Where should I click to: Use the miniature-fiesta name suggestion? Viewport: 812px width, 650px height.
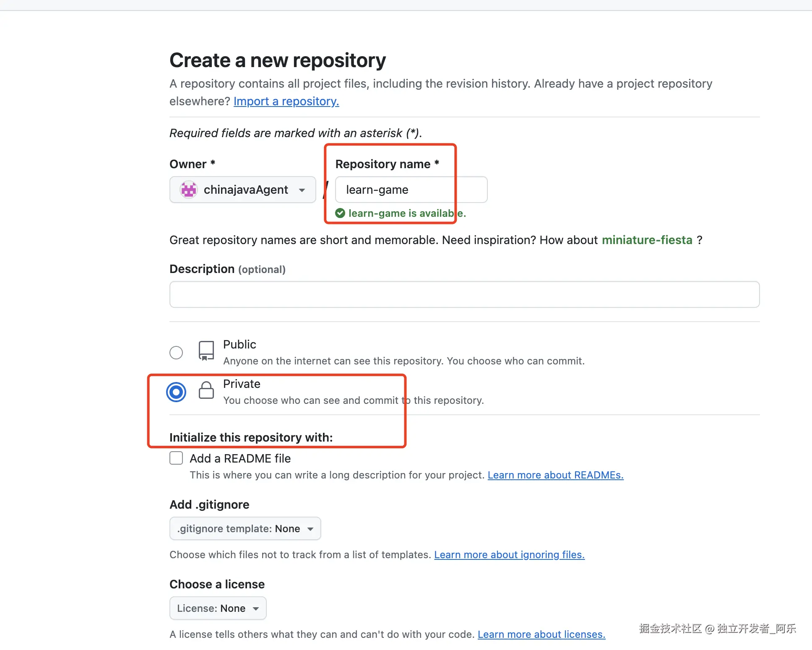pyautogui.click(x=647, y=240)
